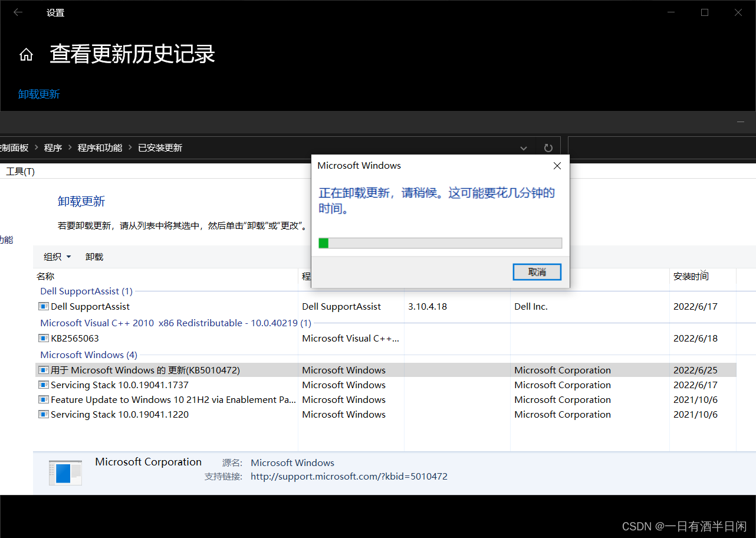Expand breadcrumb chevron after 程序和功能
756x538 pixels.
click(x=130, y=147)
